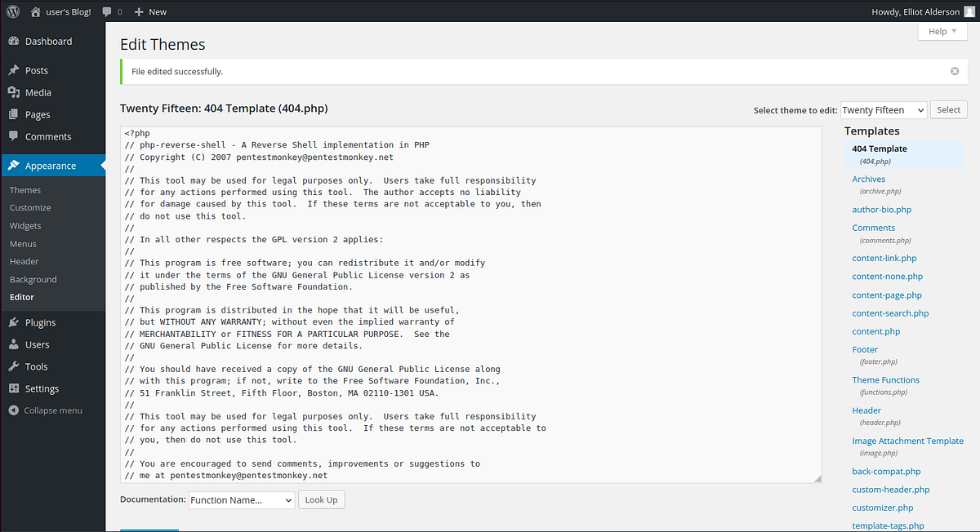The image size is (980, 532).
Task: Click the Tools wrench icon
Action: coord(14,366)
